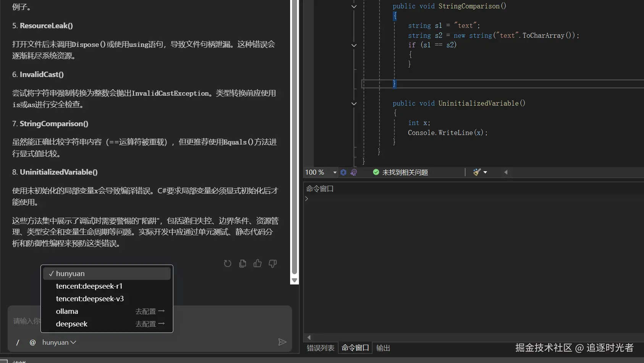This screenshot has height=363, width=644.
Task: Collapse the UninitializedVariable method fold chevron
Action: point(354,104)
